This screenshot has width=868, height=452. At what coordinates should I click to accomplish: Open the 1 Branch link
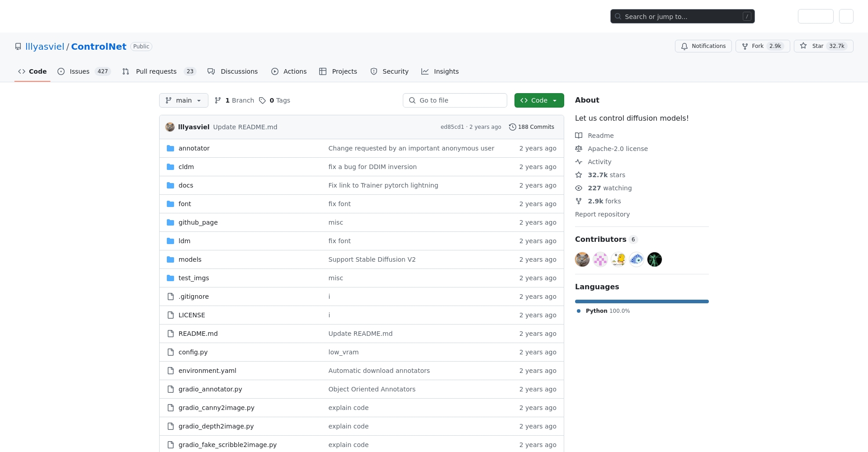click(x=235, y=100)
